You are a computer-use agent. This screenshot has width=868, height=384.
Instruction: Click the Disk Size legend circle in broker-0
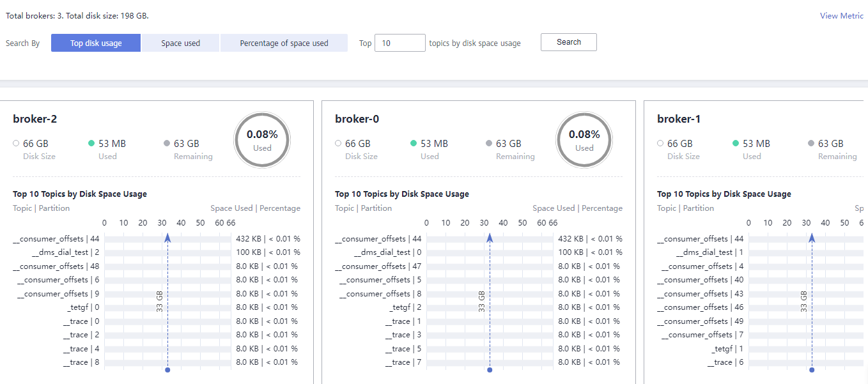point(338,144)
